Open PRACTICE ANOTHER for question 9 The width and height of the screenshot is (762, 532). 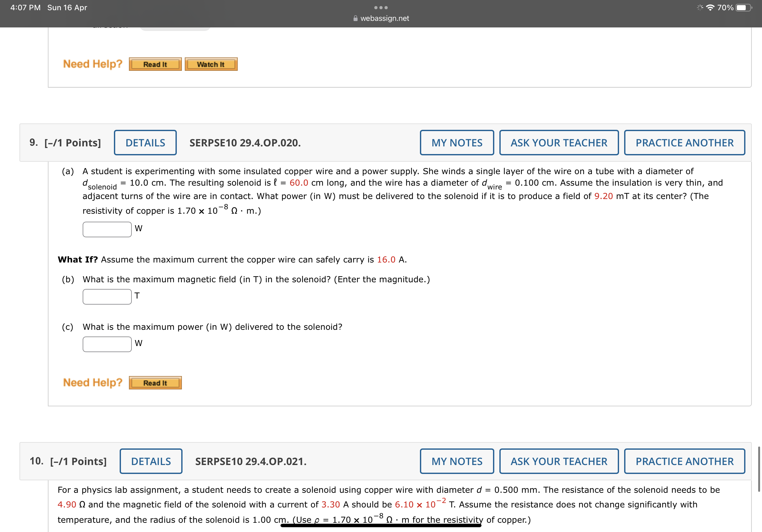pos(684,143)
